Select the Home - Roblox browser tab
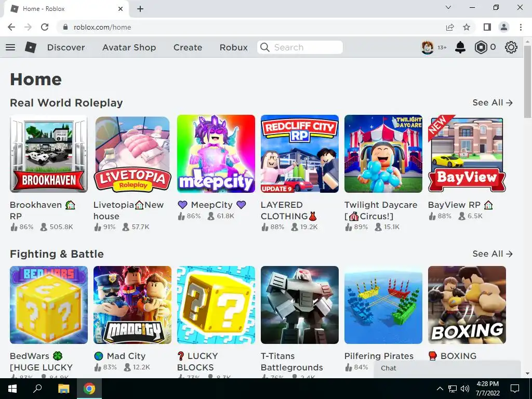Image resolution: width=532 pixels, height=399 pixels. coord(66,9)
